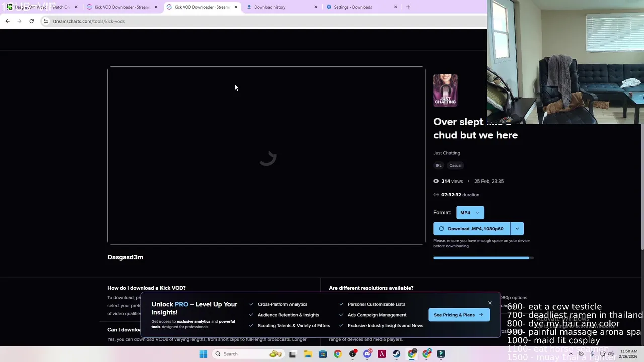Viewport: 644px width, 362px height.
Task: Open the MP4 format dropdown
Action: (x=470, y=213)
